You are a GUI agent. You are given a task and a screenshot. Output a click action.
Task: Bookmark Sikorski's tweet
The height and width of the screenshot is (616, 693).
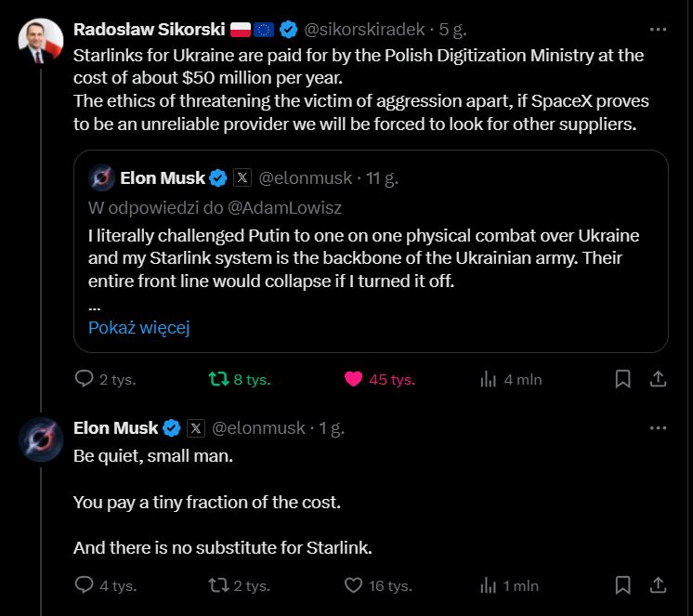click(623, 379)
